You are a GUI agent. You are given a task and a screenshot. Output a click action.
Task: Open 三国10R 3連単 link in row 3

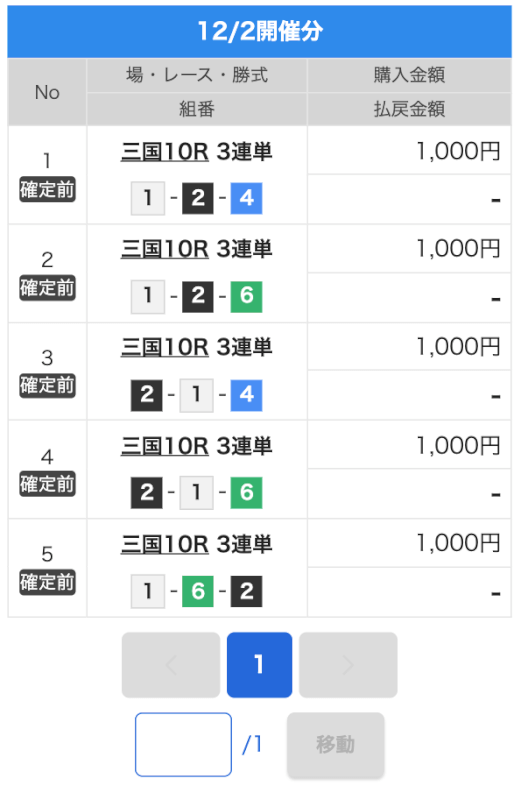tap(196, 347)
